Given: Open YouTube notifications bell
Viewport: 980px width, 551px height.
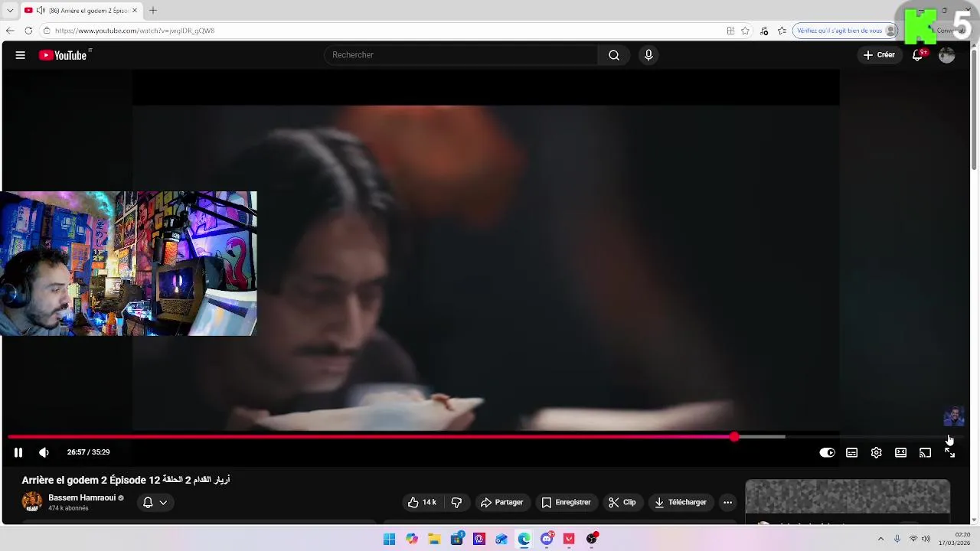Looking at the screenshot, I should click(918, 55).
